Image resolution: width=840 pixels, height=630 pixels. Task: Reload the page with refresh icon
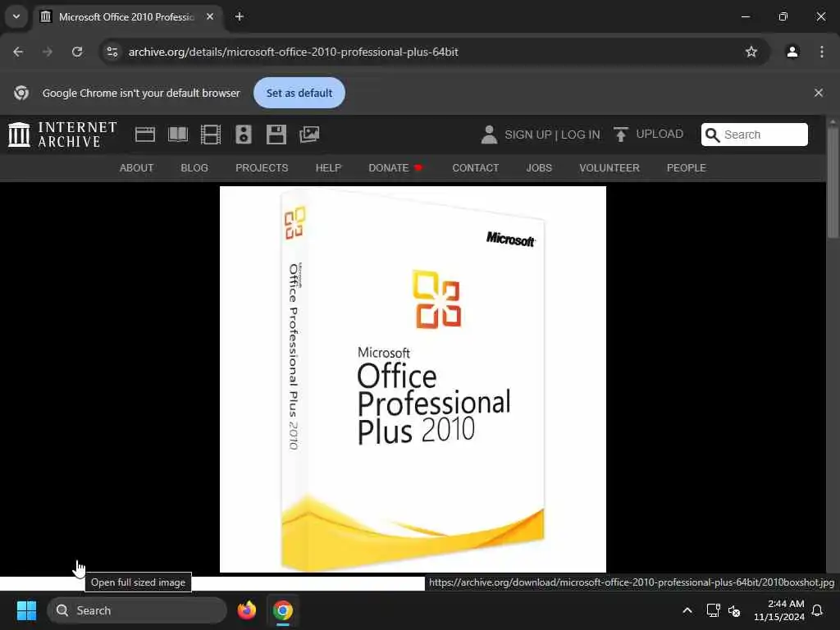[x=77, y=52]
